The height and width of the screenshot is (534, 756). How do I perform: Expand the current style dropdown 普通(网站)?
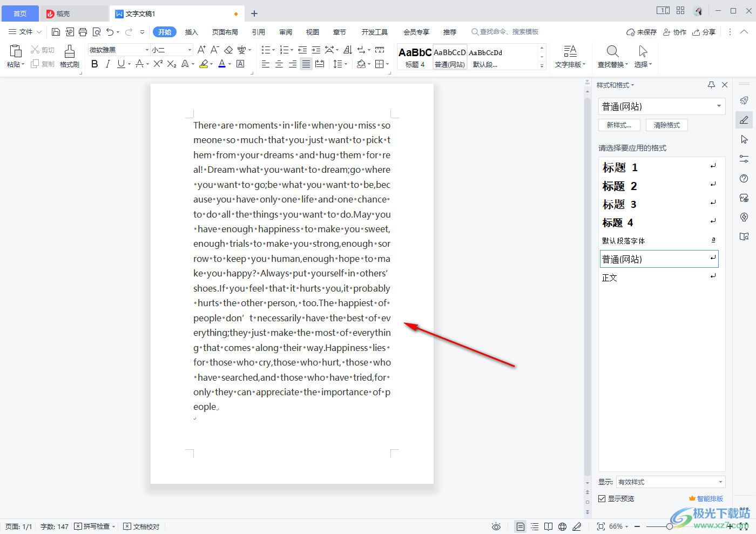[x=719, y=106]
